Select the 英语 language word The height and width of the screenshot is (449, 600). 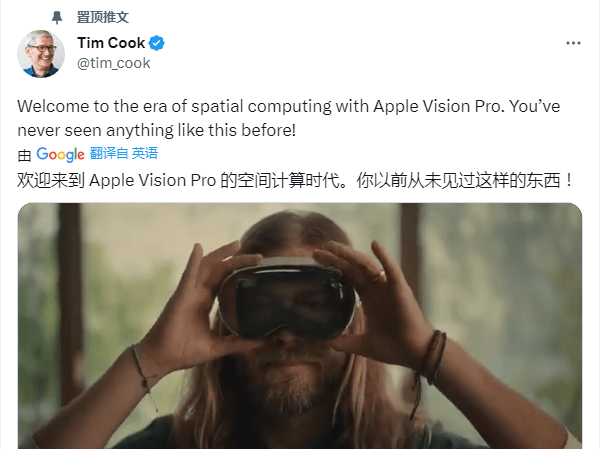[145, 153]
